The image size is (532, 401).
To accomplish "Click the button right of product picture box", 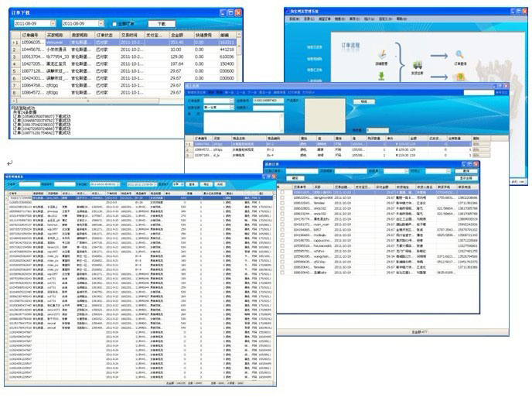I will [x=364, y=101].
